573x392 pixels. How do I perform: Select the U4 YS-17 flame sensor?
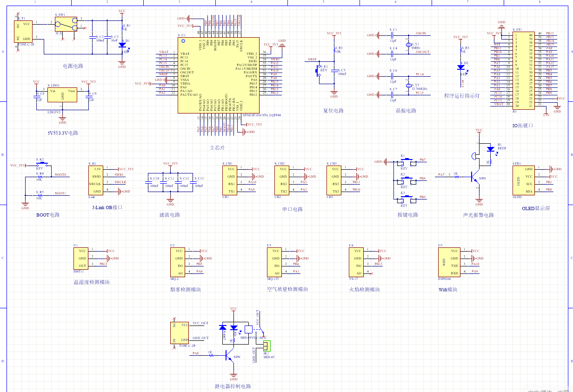(x=356, y=262)
